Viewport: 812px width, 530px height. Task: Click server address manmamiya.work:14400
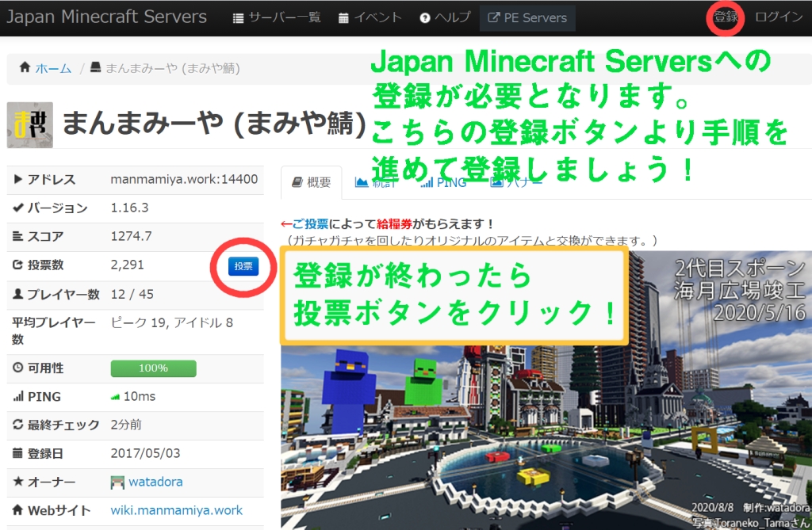pyautogui.click(x=184, y=179)
